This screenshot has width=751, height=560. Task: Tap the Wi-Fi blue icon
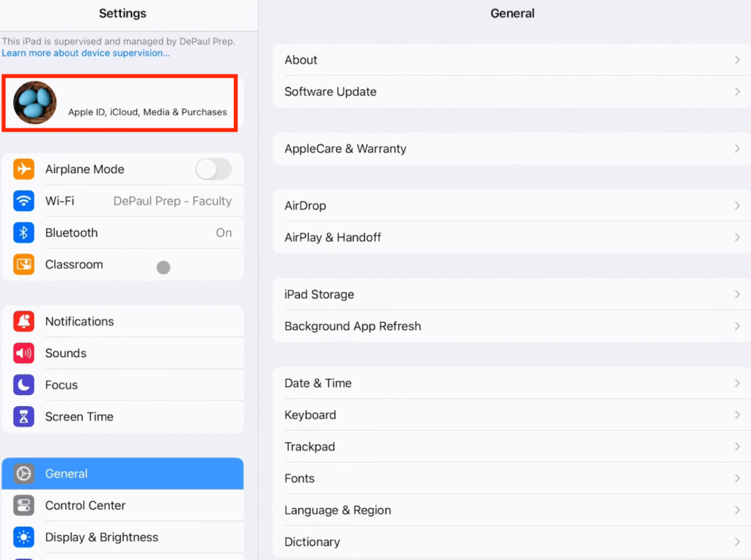(x=23, y=201)
